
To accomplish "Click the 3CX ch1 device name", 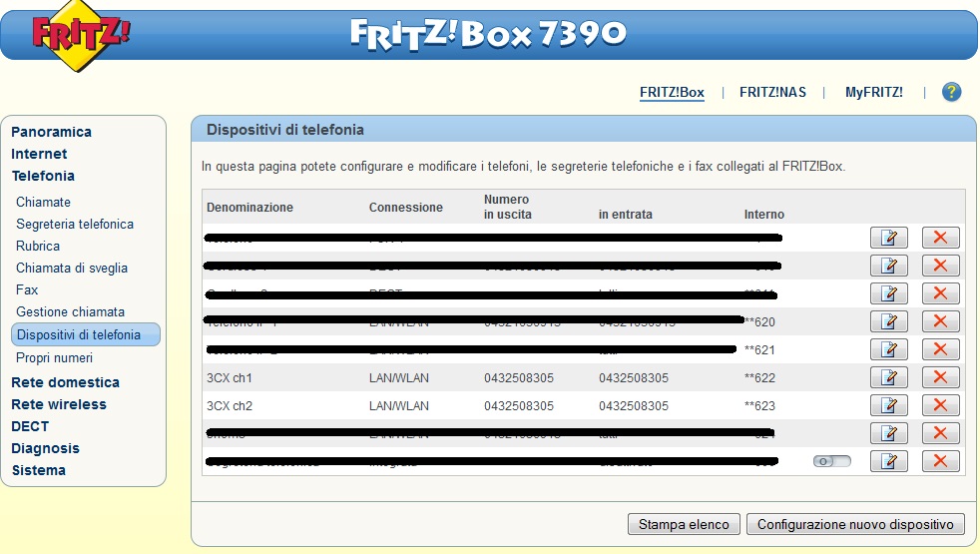I will [x=230, y=377].
